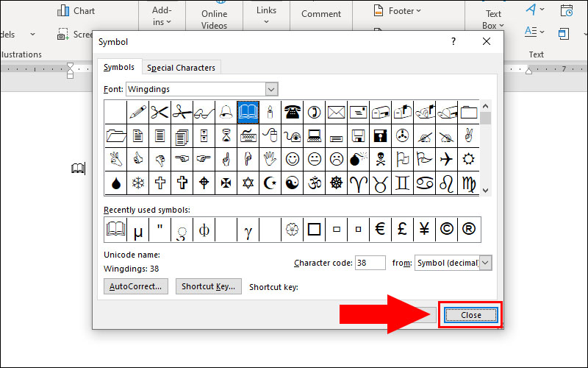Image resolution: width=588 pixels, height=368 pixels.
Task: Click the skull and crossbones symbol
Action: tap(380, 158)
